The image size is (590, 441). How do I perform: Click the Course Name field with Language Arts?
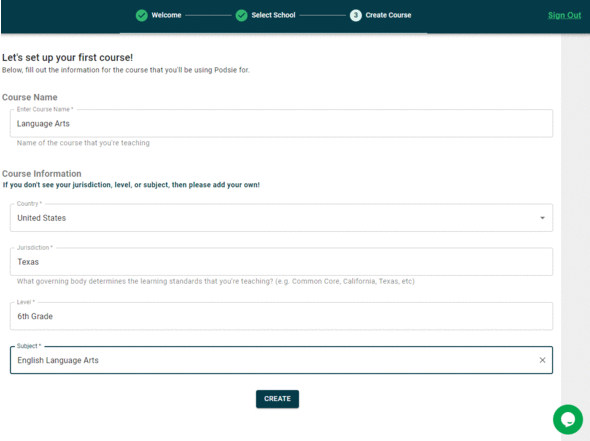pyautogui.click(x=281, y=123)
